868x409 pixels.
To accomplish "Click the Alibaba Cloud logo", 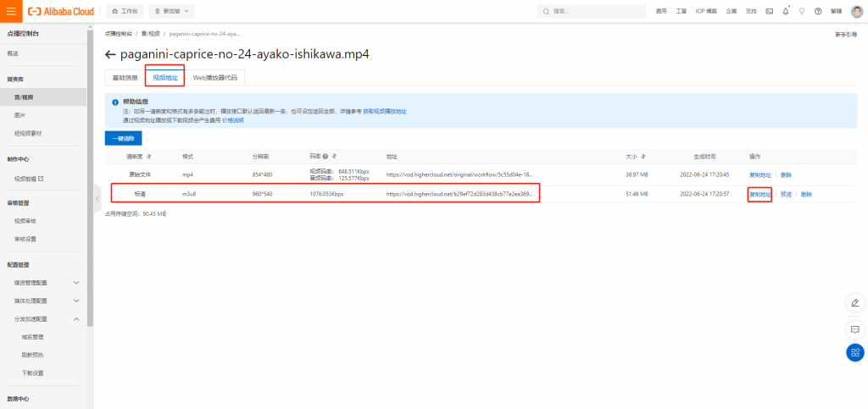I will pos(61,11).
